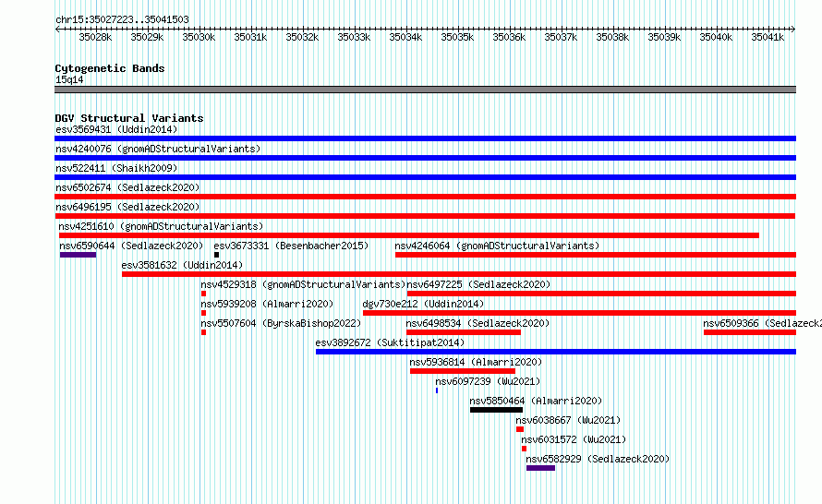Click nsv4529318 (gnomADStructuralVariants) label
The image size is (822, 504).
(303, 284)
